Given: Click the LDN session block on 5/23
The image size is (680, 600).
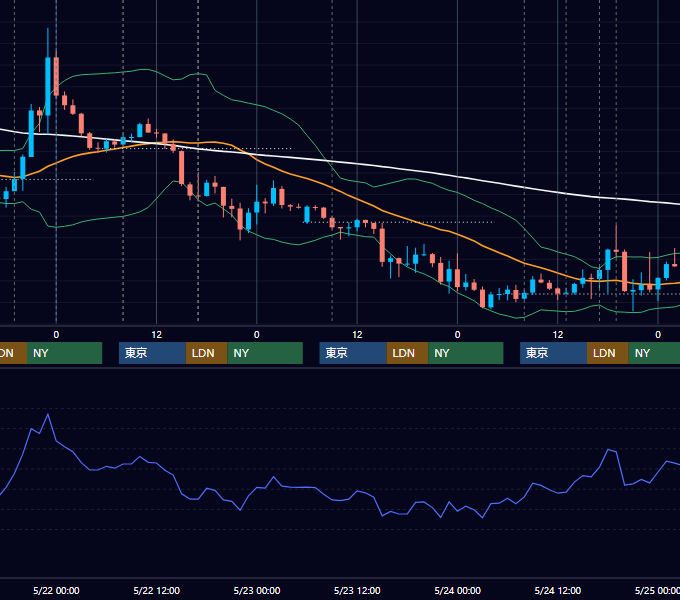Looking at the screenshot, I should coord(408,353).
